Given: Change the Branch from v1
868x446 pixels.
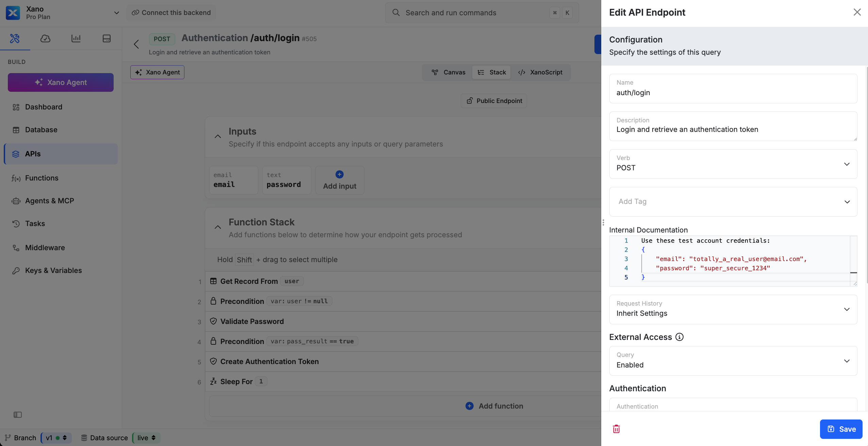Looking at the screenshot, I should coord(56,438).
